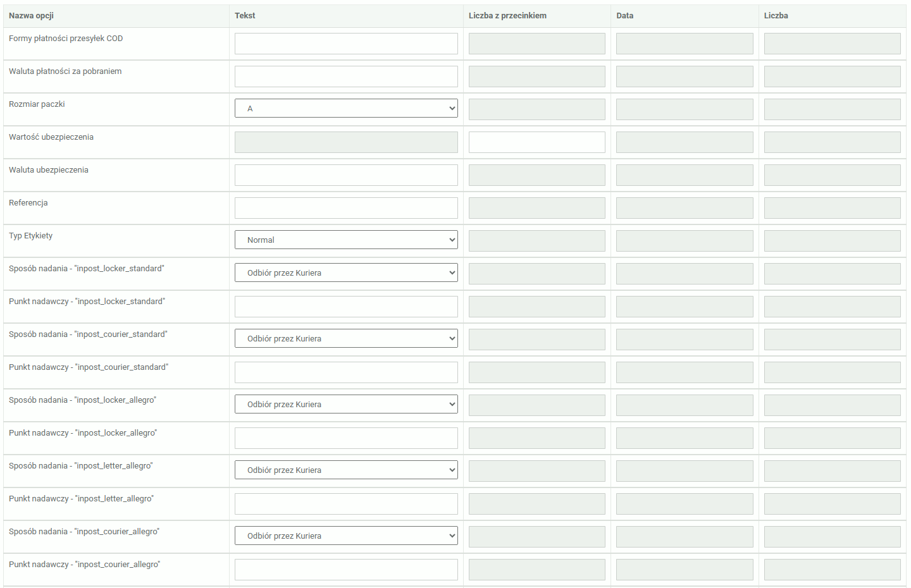Expand Sposób nadania inpost_locker_standard dropdown
The height and width of the screenshot is (588, 911).
pyautogui.click(x=346, y=273)
